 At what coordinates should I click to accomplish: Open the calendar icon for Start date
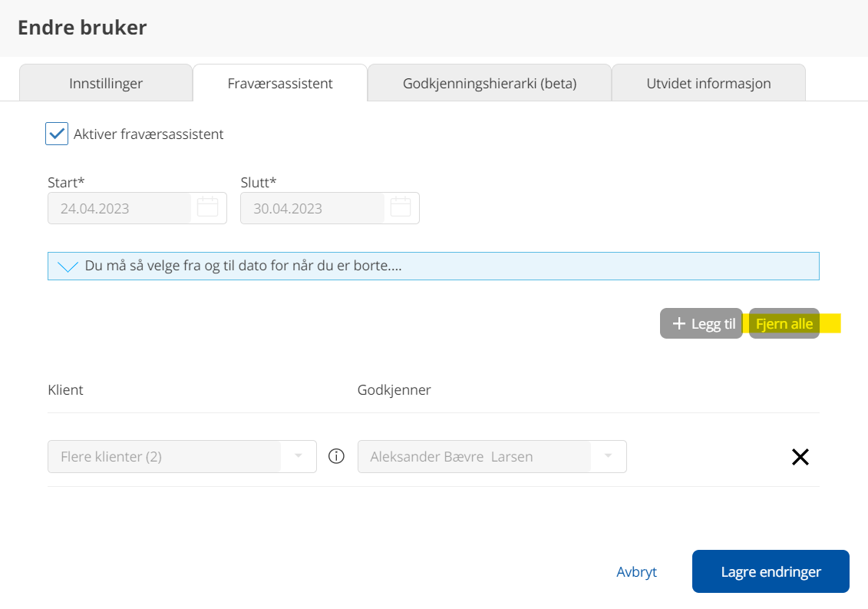point(208,207)
